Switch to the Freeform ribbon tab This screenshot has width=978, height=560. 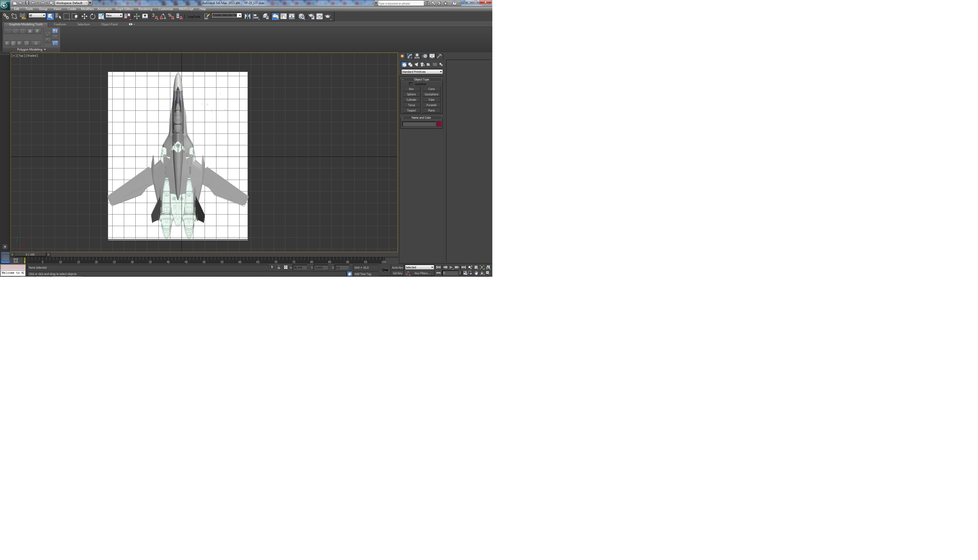coord(60,24)
